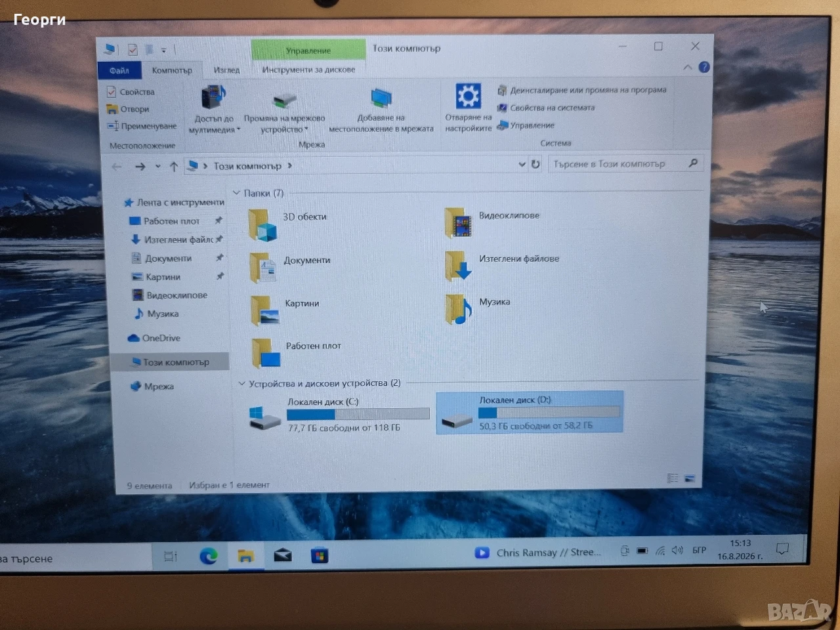Select 'Картини' in the navigation pane
The height and width of the screenshot is (630, 840).
(x=156, y=277)
